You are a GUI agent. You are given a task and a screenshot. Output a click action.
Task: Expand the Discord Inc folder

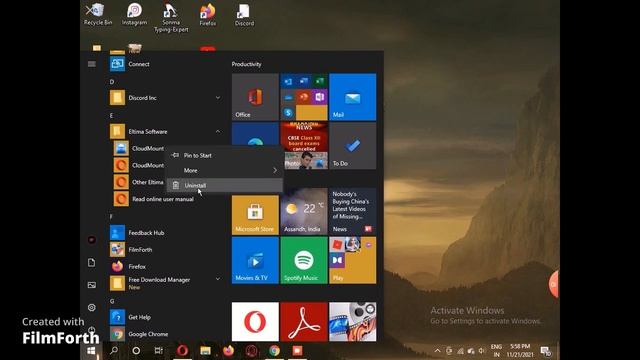click(x=165, y=98)
